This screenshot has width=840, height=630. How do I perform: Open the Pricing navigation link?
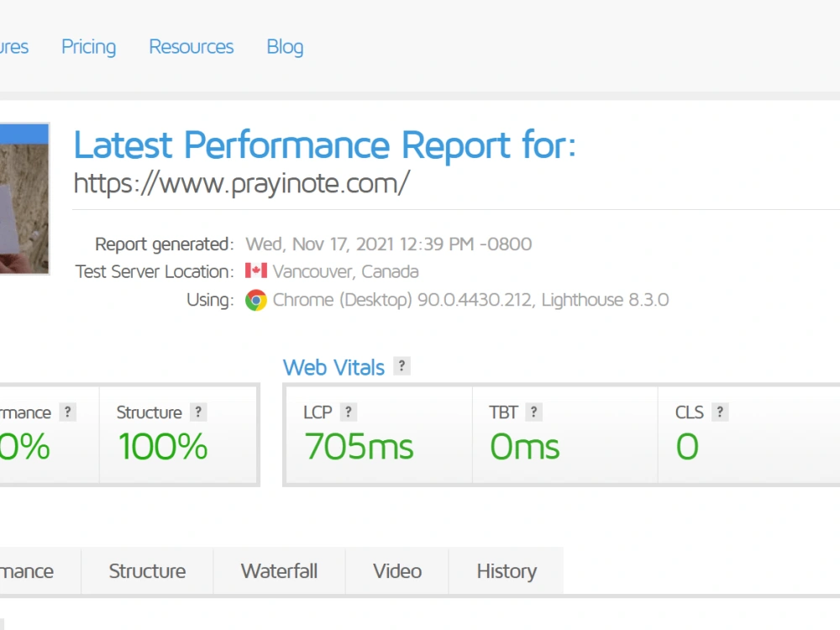pos(88,47)
